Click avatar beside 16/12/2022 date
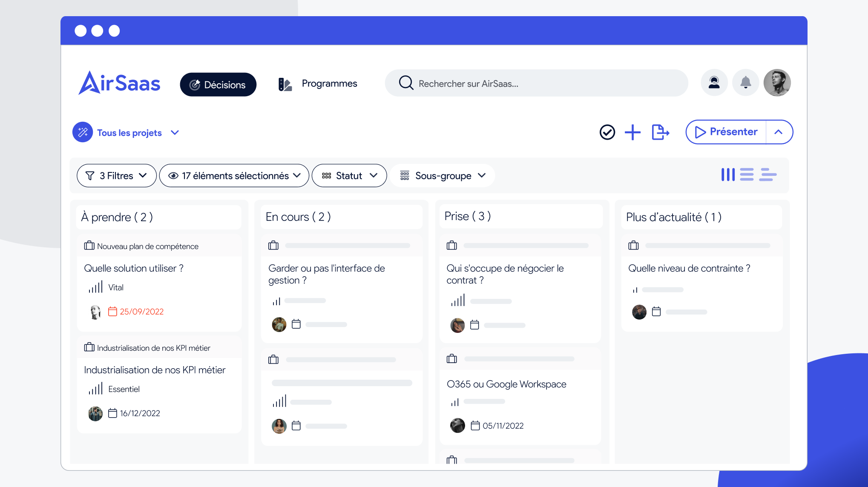868x487 pixels. [95, 414]
